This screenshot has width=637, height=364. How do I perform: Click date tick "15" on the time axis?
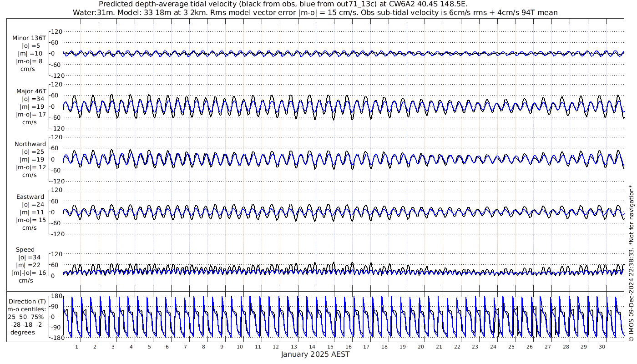pos(330,347)
